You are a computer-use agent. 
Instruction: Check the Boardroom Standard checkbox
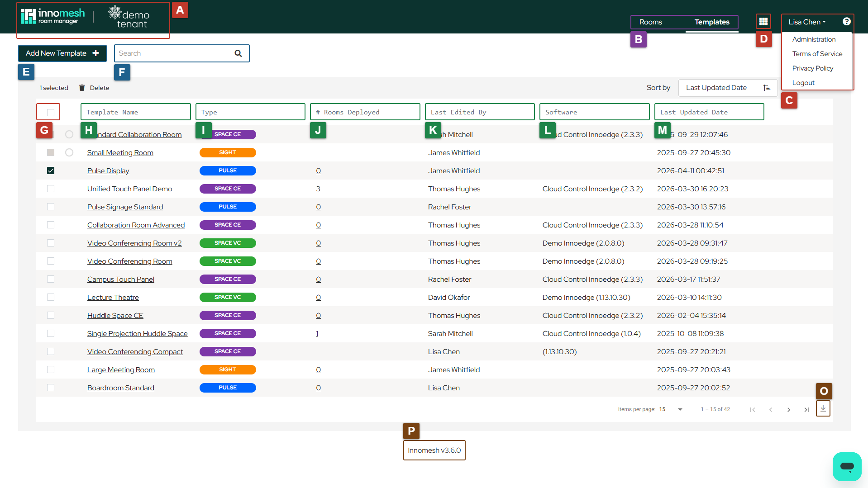pyautogui.click(x=51, y=388)
